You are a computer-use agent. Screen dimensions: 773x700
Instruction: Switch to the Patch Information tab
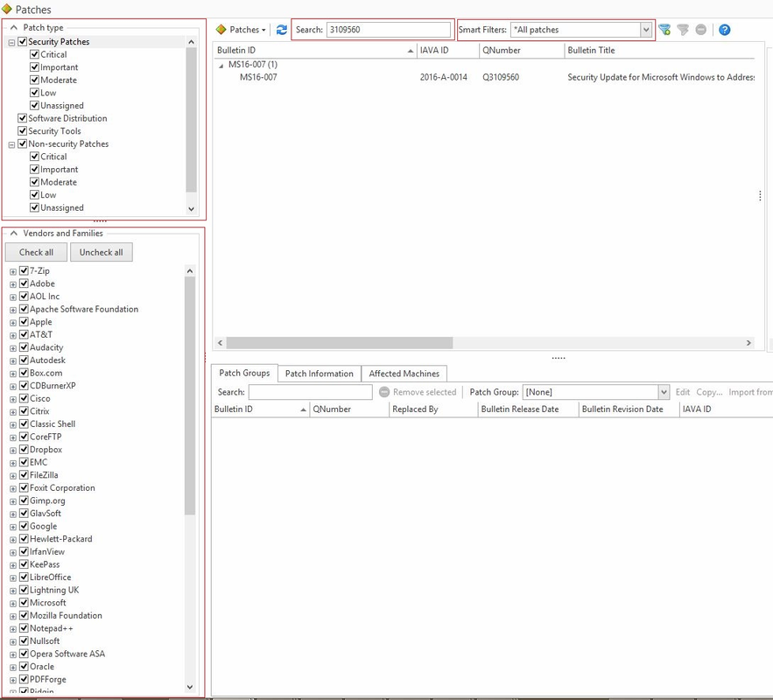[x=319, y=374]
